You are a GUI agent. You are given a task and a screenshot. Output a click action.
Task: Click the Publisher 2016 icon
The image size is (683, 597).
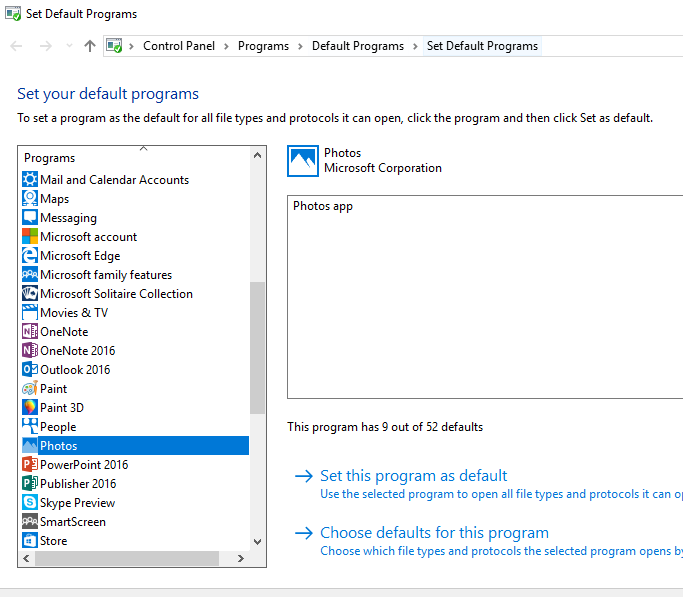coord(30,483)
